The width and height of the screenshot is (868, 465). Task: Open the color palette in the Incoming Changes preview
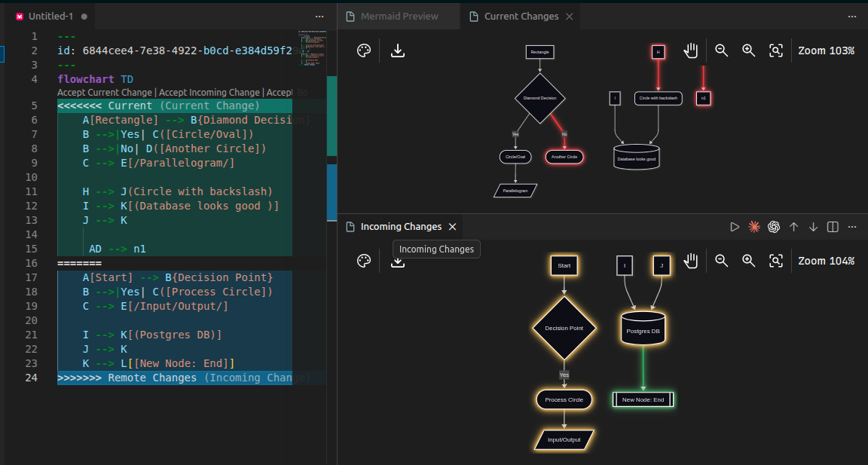364,260
